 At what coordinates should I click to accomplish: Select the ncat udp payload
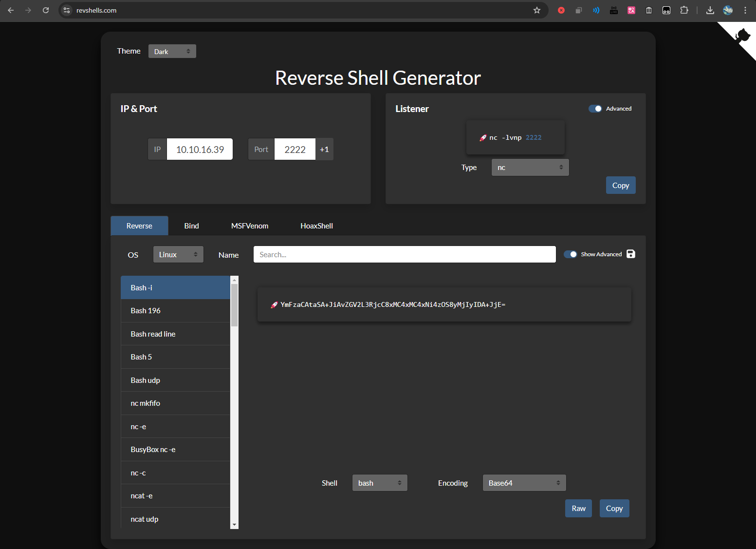(175, 518)
